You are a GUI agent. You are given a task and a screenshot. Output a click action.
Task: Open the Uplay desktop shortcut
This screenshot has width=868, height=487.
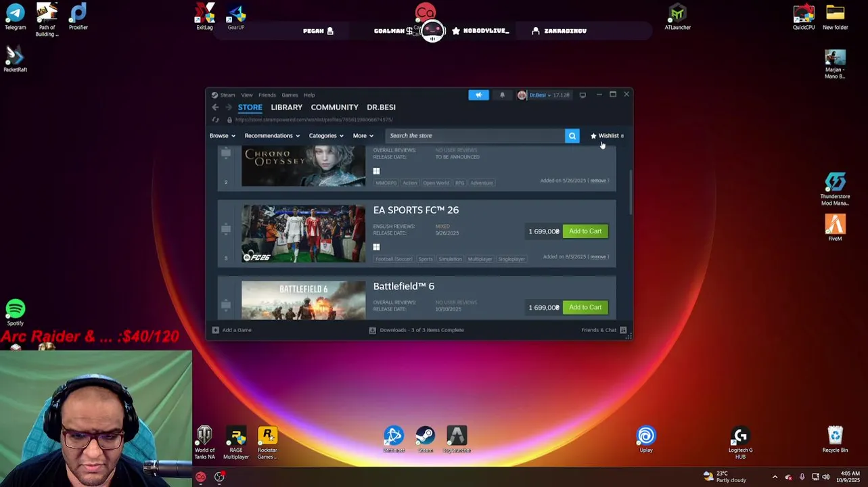646,440
